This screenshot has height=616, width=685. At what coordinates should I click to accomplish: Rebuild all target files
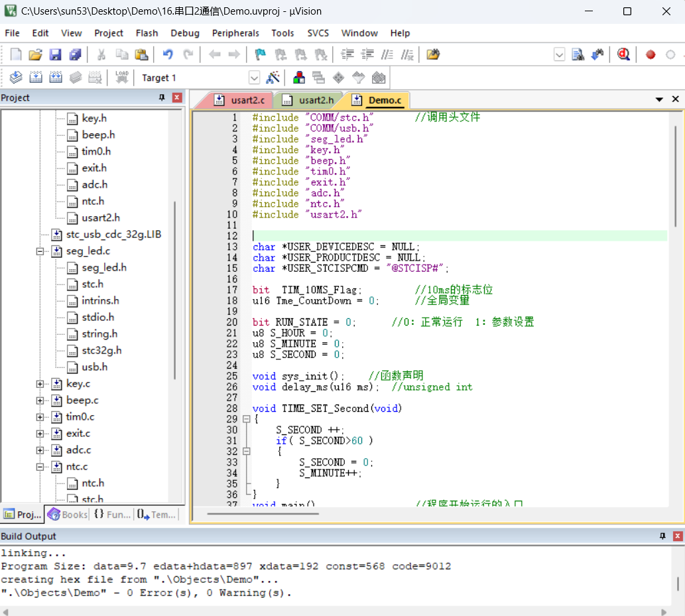coord(56,78)
